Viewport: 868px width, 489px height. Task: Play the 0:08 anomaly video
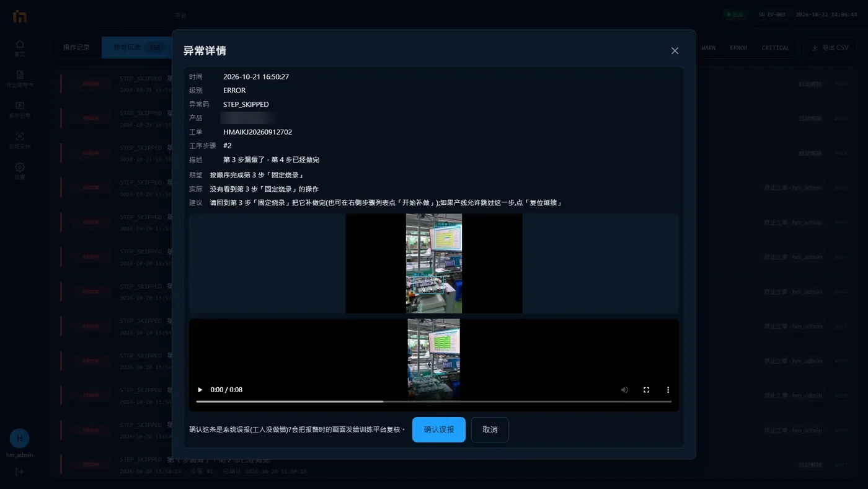[x=200, y=390]
